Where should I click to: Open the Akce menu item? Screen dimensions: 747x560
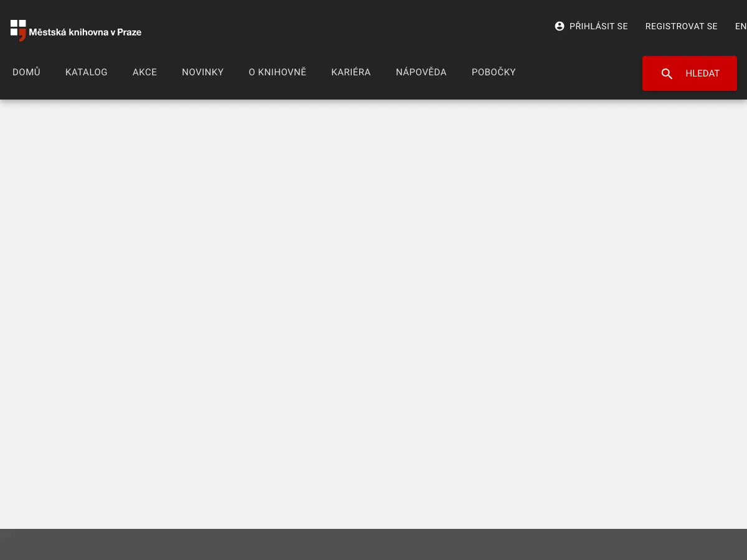pyautogui.click(x=144, y=72)
